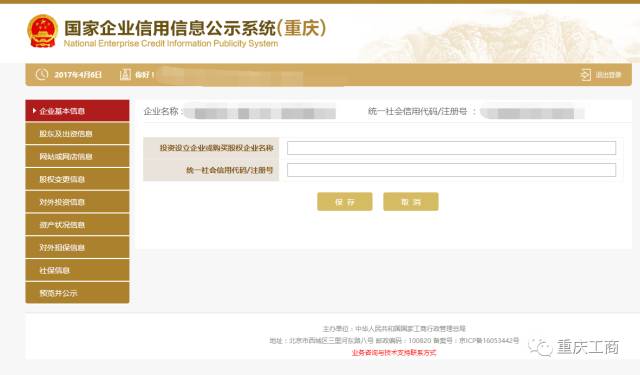Click the arrow marker before 企业基本信息

click(x=34, y=111)
